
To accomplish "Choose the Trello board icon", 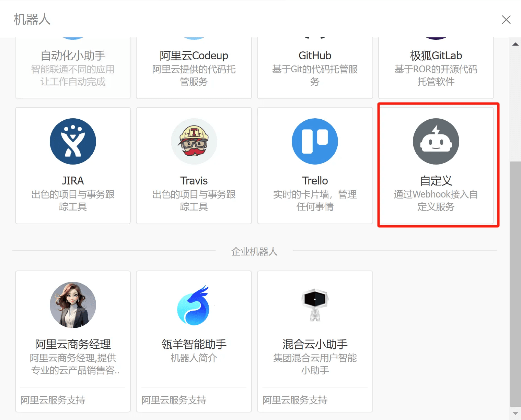I will point(315,141).
